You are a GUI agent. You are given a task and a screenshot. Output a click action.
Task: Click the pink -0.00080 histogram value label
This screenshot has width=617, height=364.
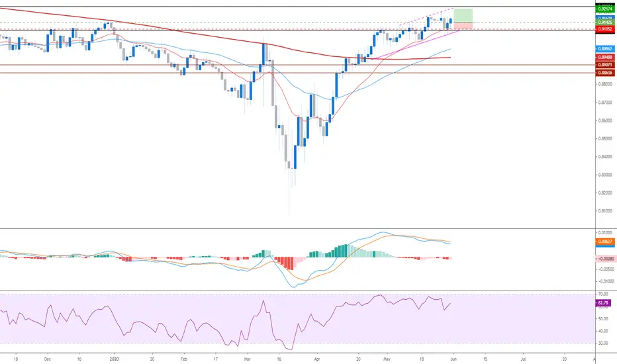(x=606, y=259)
